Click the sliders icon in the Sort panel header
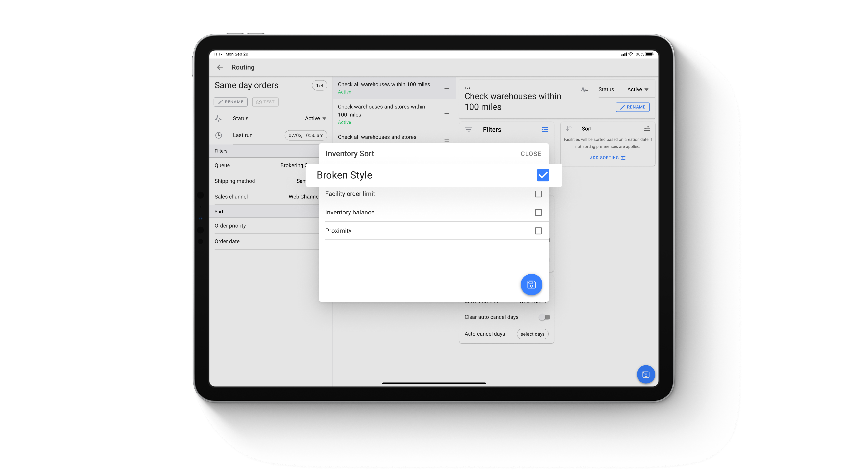The width and height of the screenshot is (868, 473). pyautogui.click(x=647, y=129)
